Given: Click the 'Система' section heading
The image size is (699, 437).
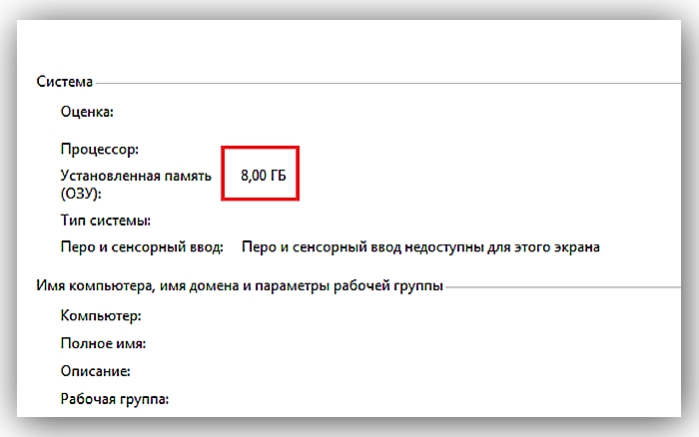Looking at the screenshot, I should pos(65,82).
